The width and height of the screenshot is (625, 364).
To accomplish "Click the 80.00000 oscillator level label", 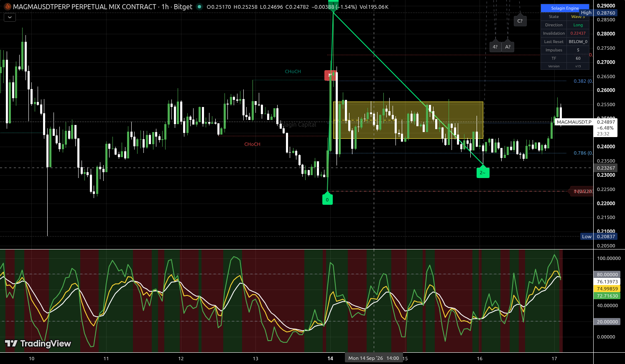I will 607,275.
